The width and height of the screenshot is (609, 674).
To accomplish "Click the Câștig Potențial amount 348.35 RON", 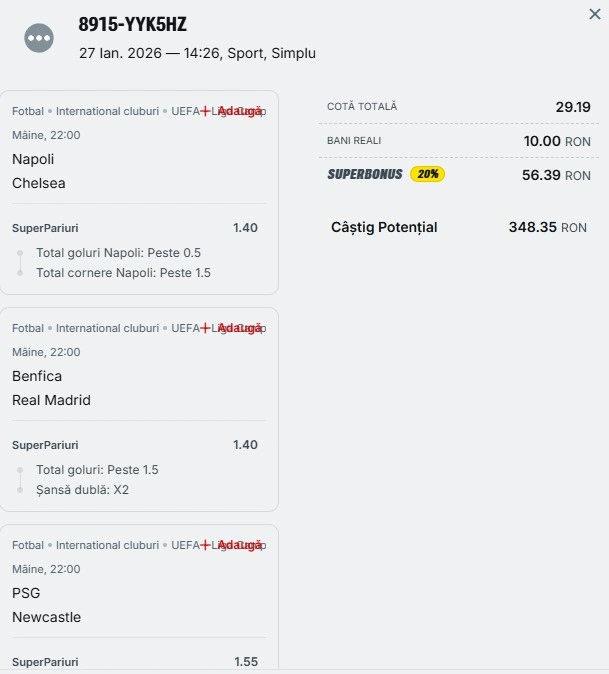I will click(547, 227).
